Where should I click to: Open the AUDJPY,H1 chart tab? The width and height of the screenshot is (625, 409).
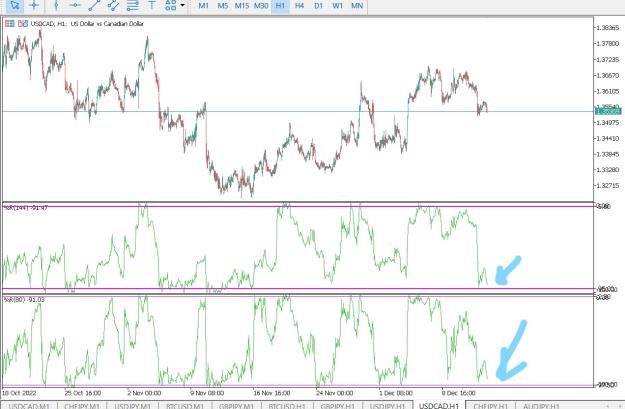coord(541,405)
